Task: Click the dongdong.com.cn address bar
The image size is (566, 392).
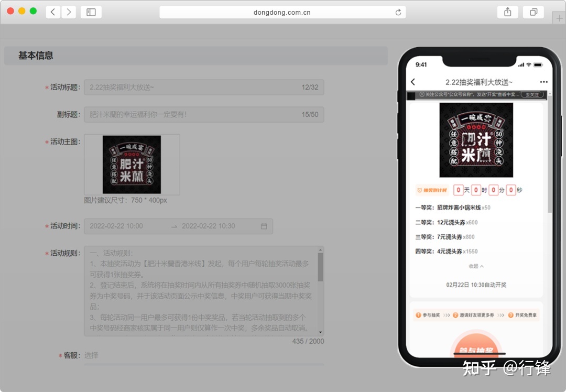Action: point(282,13)
